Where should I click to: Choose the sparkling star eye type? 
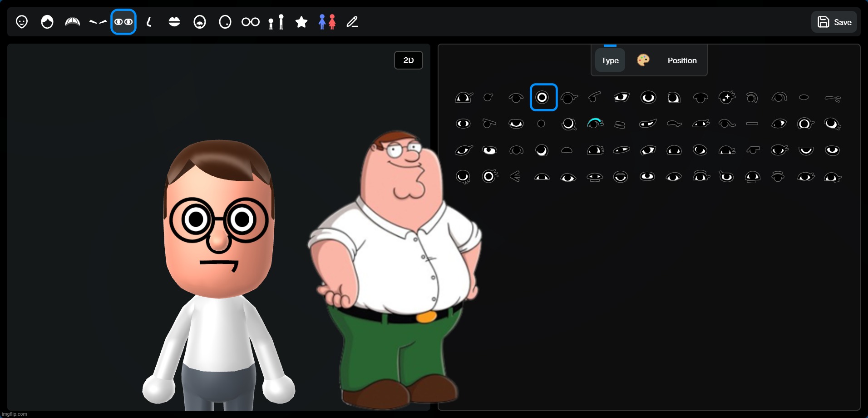[726, 97]
